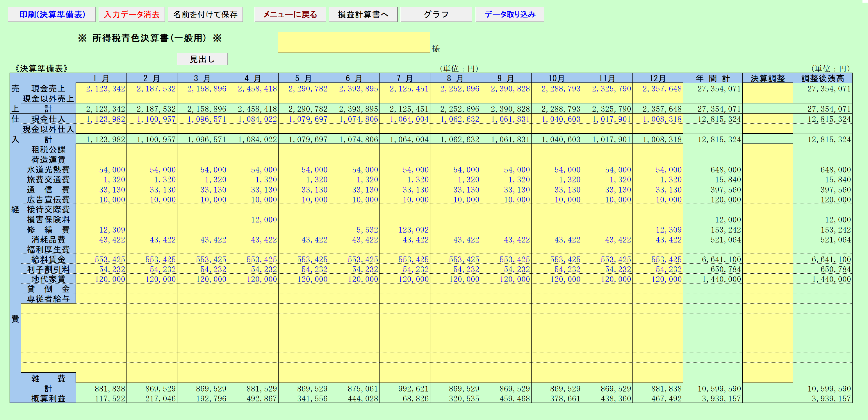
Task: Open the グラフ button
Action: pos(436,15)
